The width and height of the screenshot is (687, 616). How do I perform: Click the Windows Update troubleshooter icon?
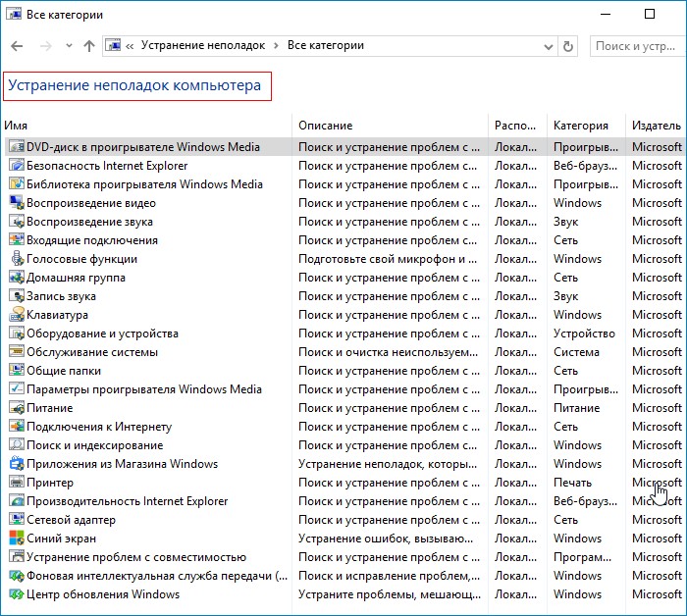(x=17, y=594)
